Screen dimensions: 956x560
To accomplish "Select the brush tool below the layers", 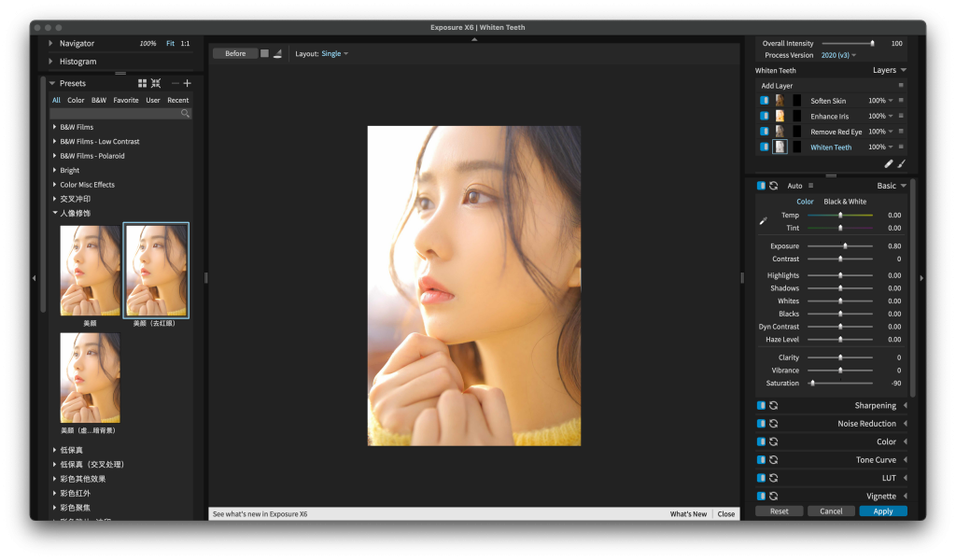I will tap(901, 163).
